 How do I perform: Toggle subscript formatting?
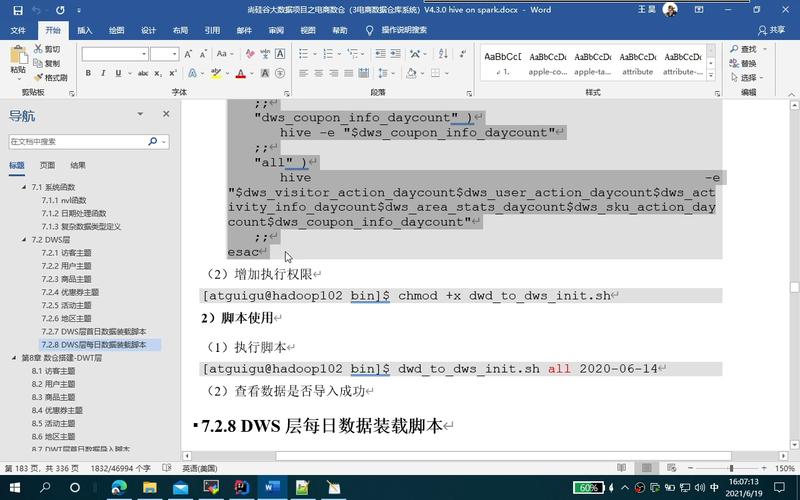(x=158, y=73)
